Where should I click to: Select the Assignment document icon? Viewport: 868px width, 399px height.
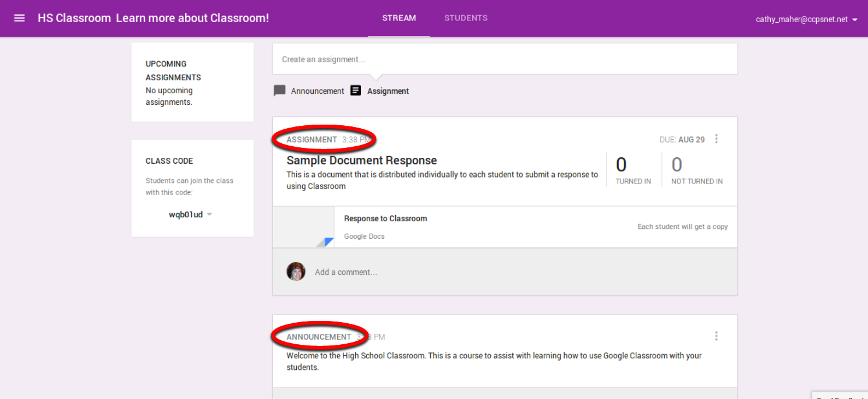[x=356, y=90]
